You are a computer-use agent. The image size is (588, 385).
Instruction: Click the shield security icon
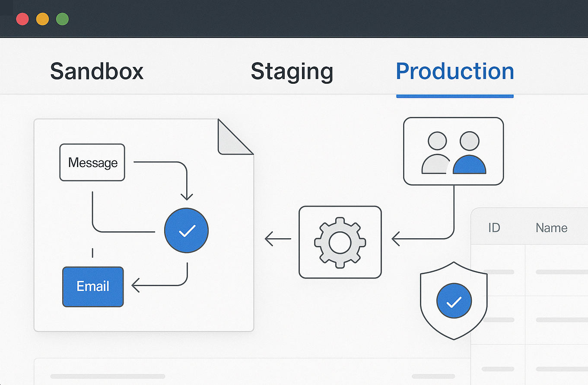coord(453,300)
